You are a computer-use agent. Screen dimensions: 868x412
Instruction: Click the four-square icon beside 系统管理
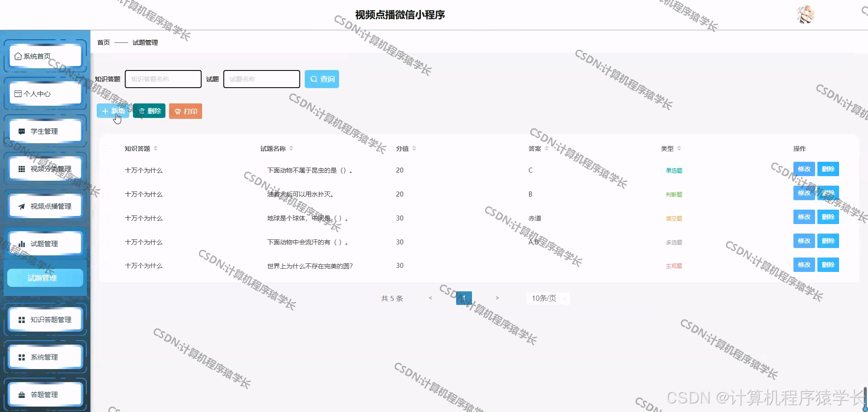tap(21, 357)
